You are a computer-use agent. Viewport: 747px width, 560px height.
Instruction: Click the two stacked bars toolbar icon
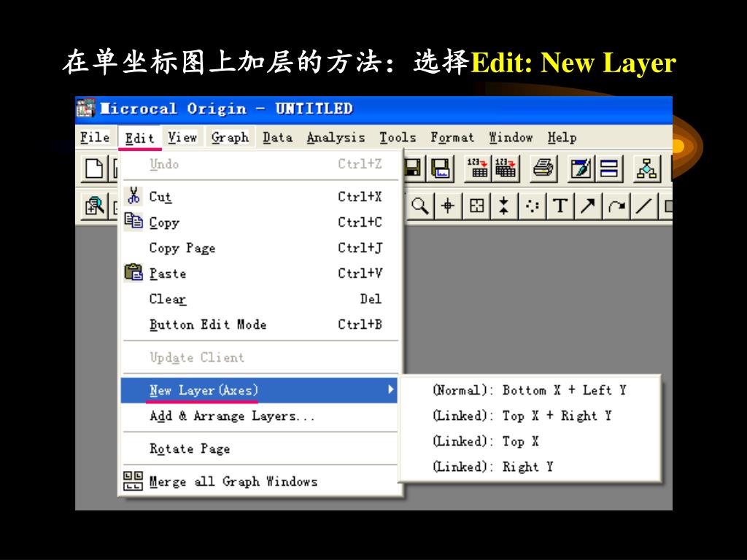tap(609, 168)
